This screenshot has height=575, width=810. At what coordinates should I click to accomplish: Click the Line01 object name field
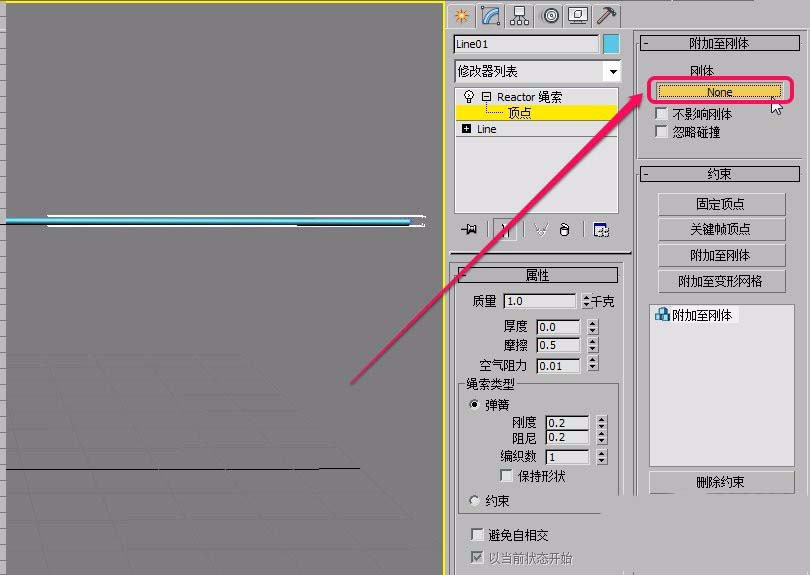pos(526,44)
